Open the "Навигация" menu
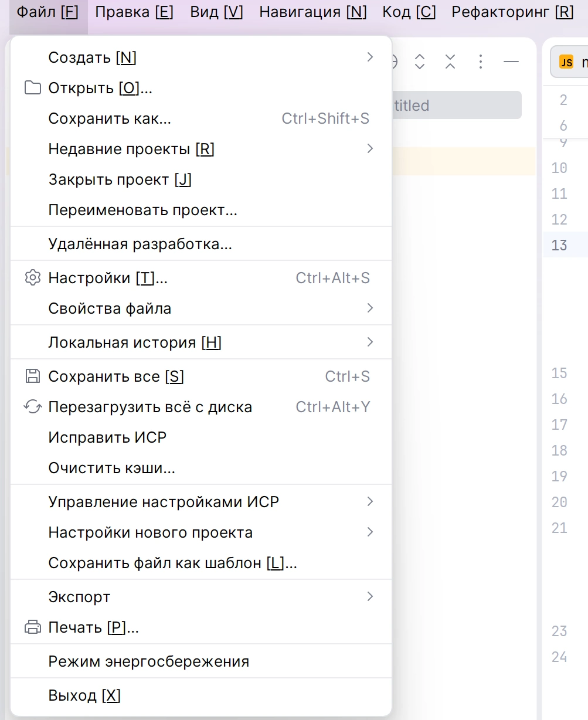The image size is (588, 720). (312, 12)
